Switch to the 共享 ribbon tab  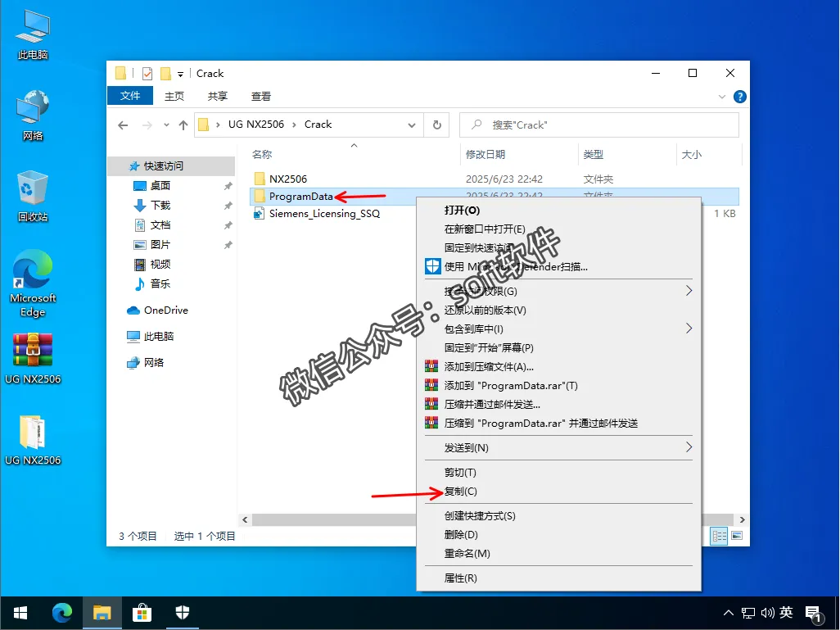coord(218,96)
